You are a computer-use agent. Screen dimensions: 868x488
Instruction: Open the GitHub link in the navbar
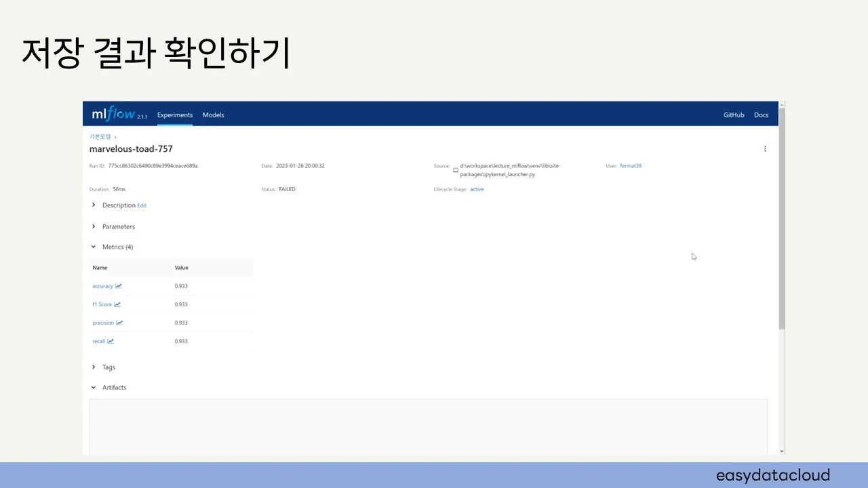(734, 115)
